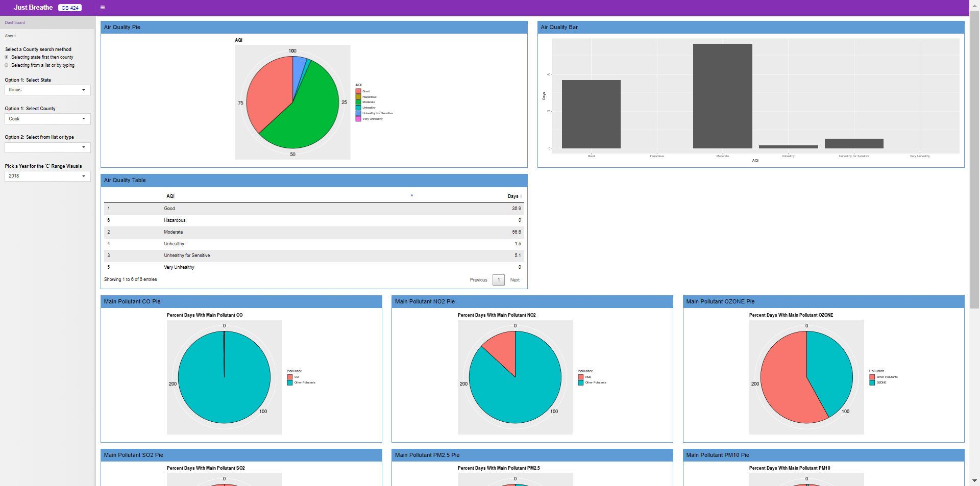The image size is (980, 486).
Task: Select 'Selecting from a list or by typing' radio
Action: pyautogui.click(x=7, y=65)
